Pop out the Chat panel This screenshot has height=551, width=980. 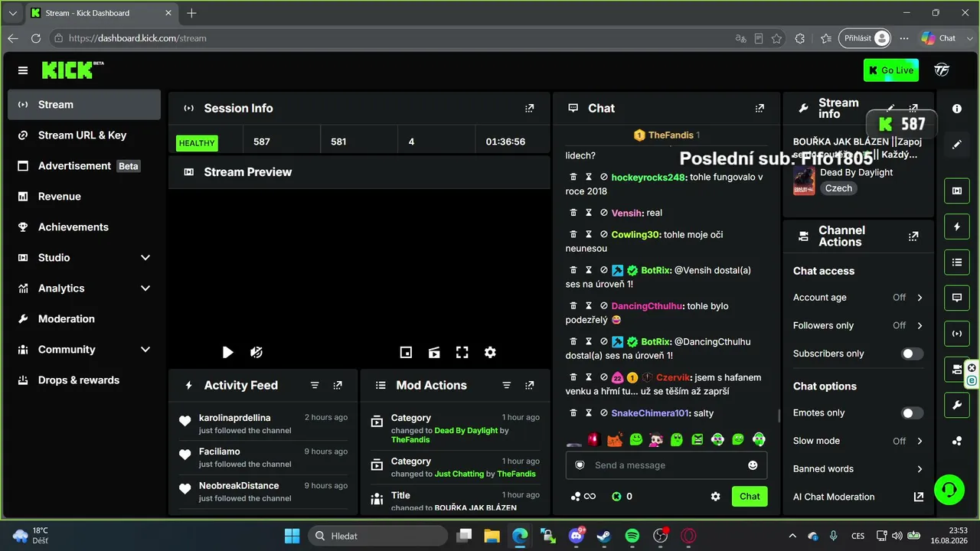(x=759, y=109)
